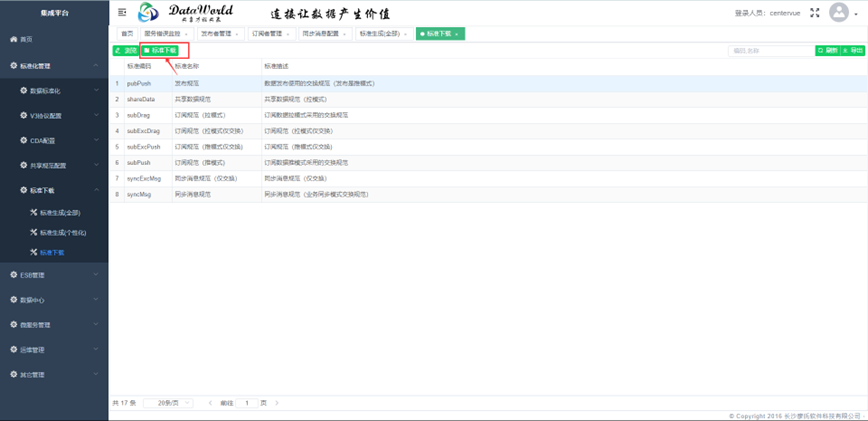Collapse the 标准化管理 menu chevron
868x421 pixels.
point(96,66)
